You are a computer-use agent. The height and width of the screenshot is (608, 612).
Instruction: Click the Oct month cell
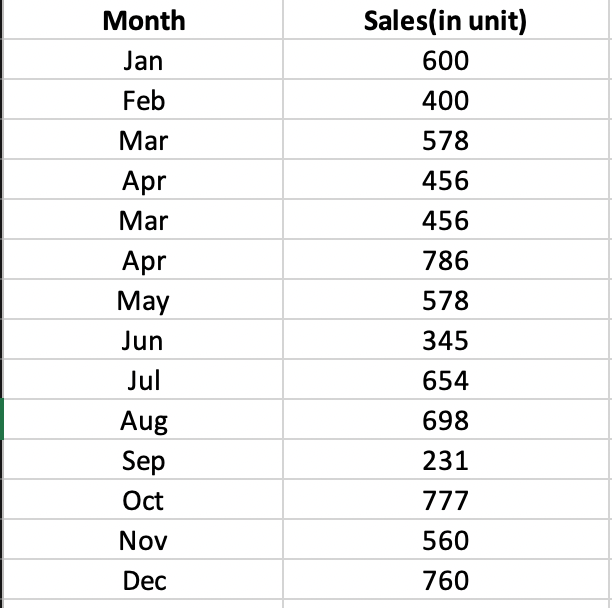pos(143,501)
